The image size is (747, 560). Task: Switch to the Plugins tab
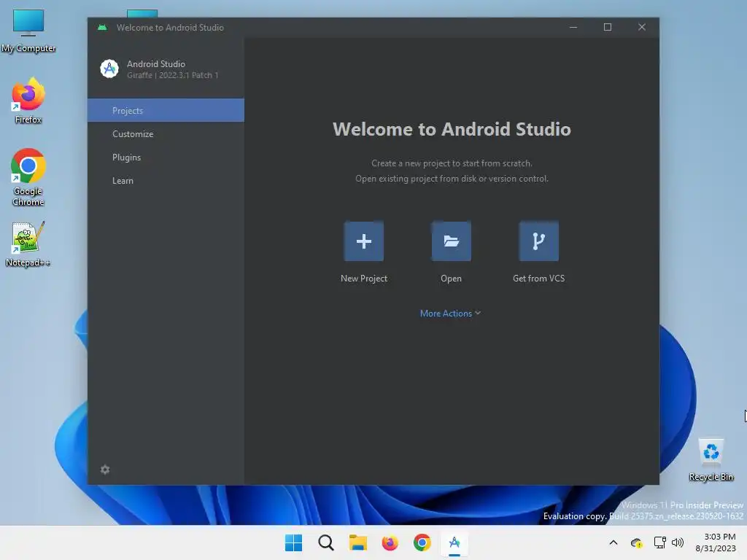point(166,157)
